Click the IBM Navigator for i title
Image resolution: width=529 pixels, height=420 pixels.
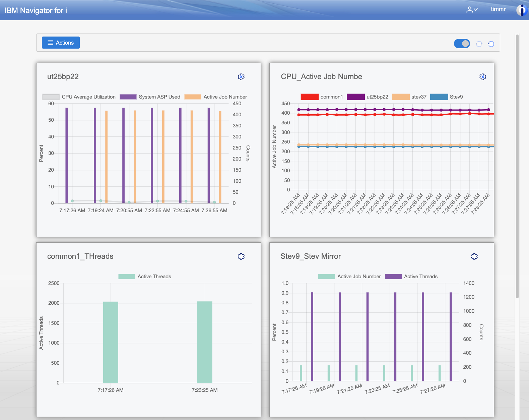(x=36, y=10)
